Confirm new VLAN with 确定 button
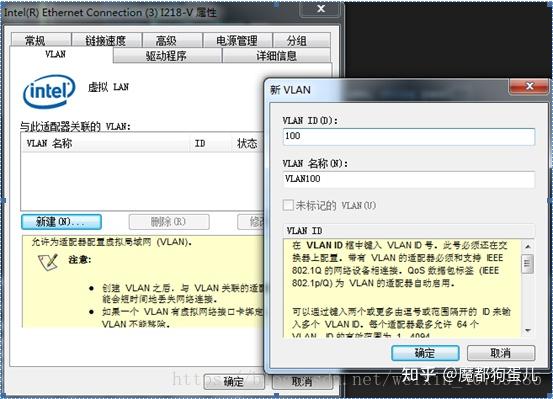Viewport: 553px width, 399px height. tap(425, 353)
